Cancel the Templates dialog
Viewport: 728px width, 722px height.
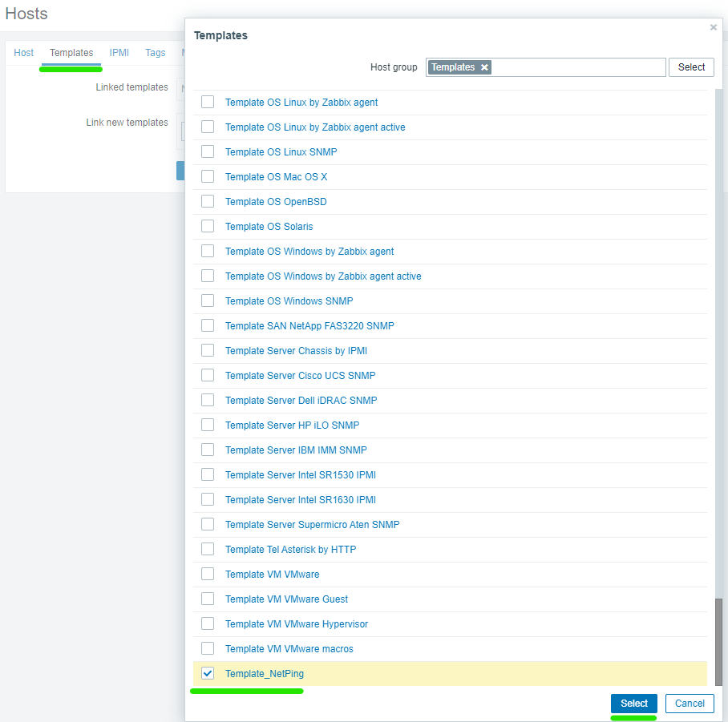click(x=690, y=704)
